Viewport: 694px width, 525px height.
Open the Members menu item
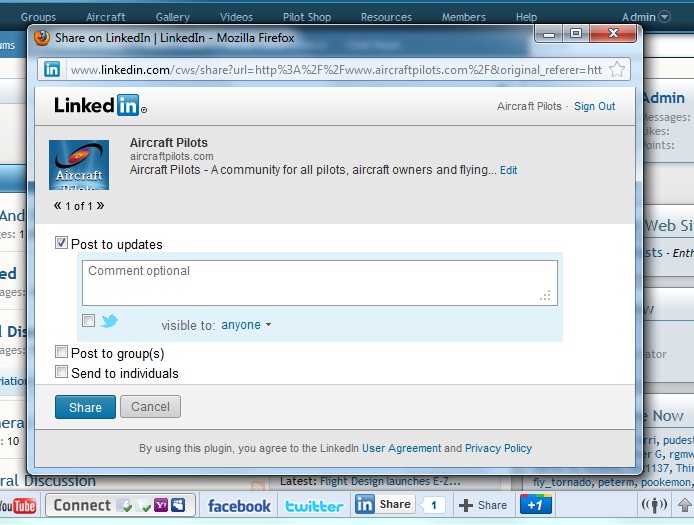click(463, 17)
